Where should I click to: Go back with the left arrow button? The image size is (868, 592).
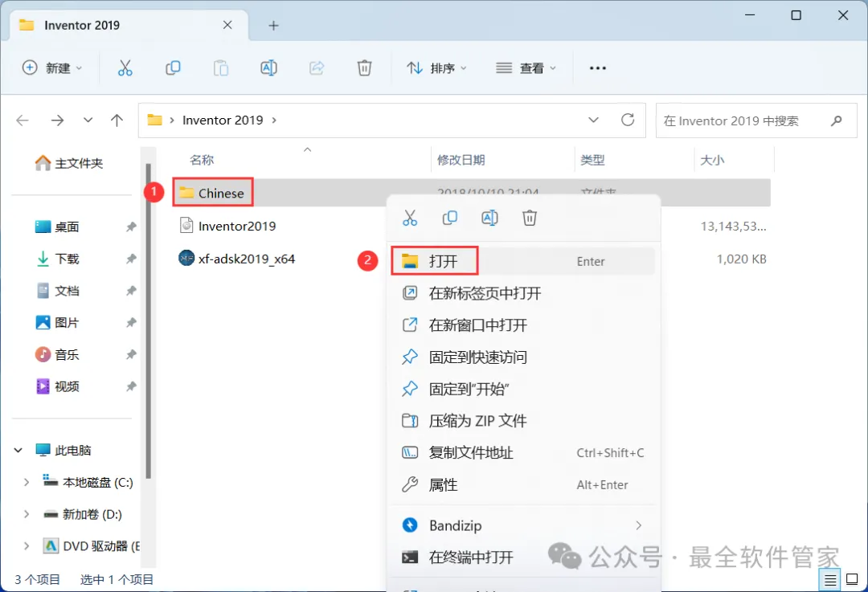[23, 120]
